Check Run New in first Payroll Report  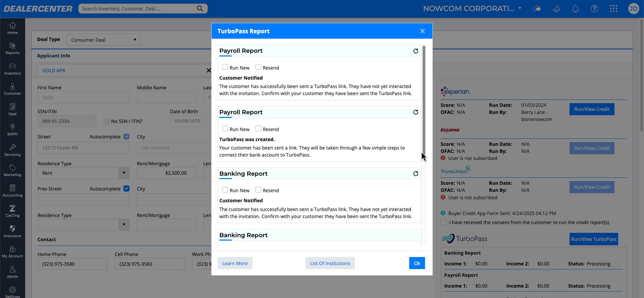[x=225, y=67]
